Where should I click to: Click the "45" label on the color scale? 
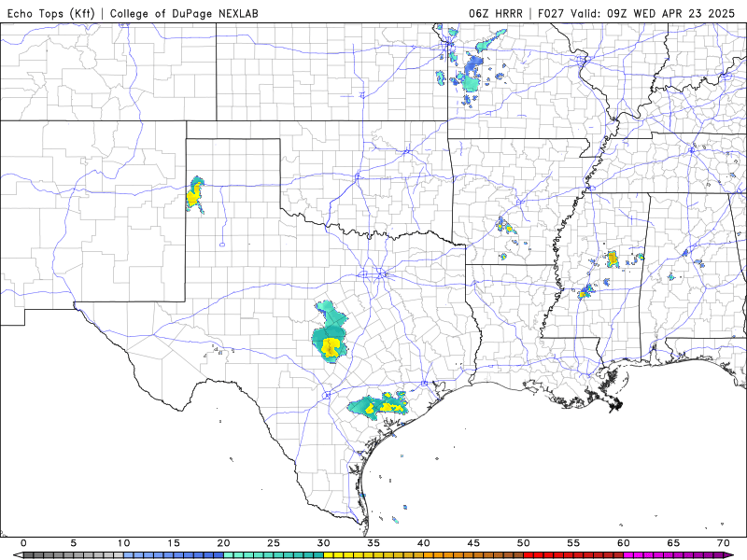473,543
